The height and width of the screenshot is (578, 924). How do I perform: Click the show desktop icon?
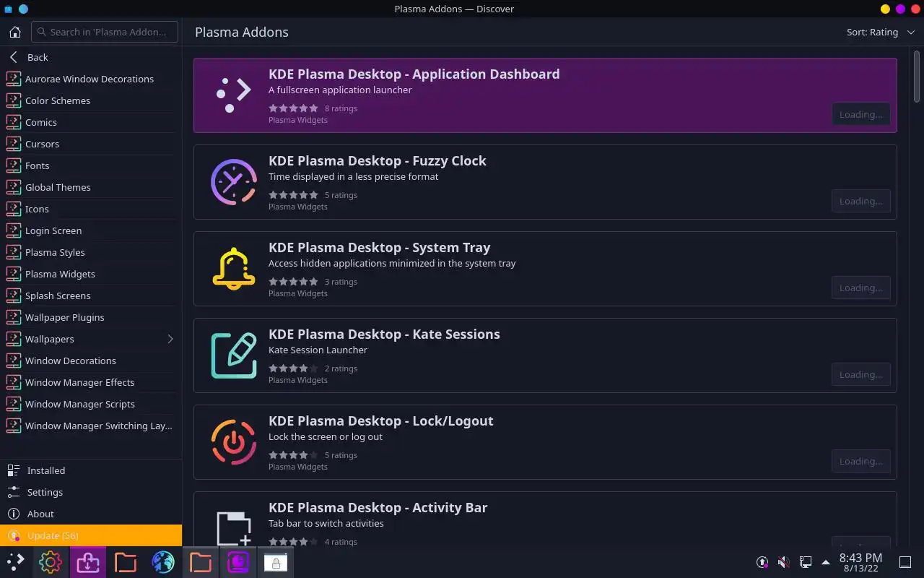905,561
